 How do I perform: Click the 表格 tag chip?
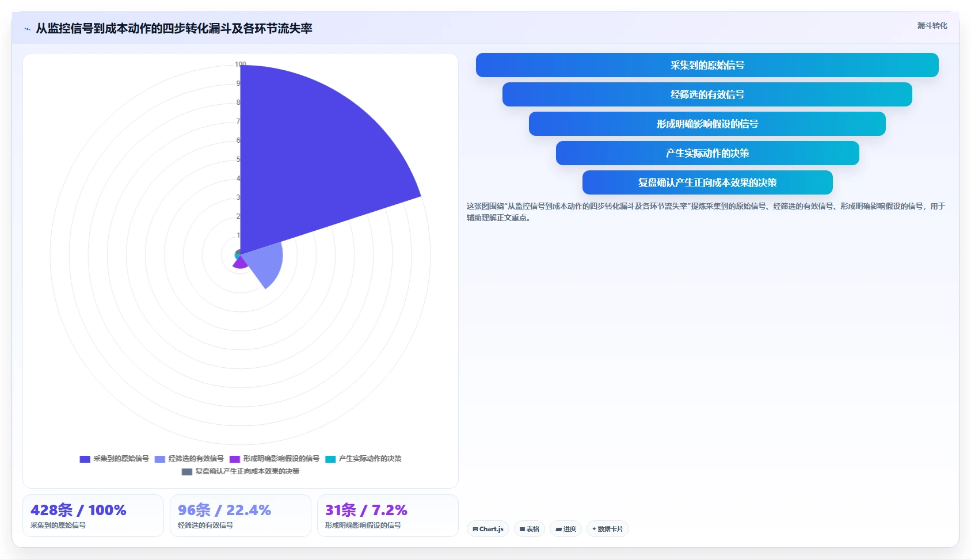pos(529,529)
